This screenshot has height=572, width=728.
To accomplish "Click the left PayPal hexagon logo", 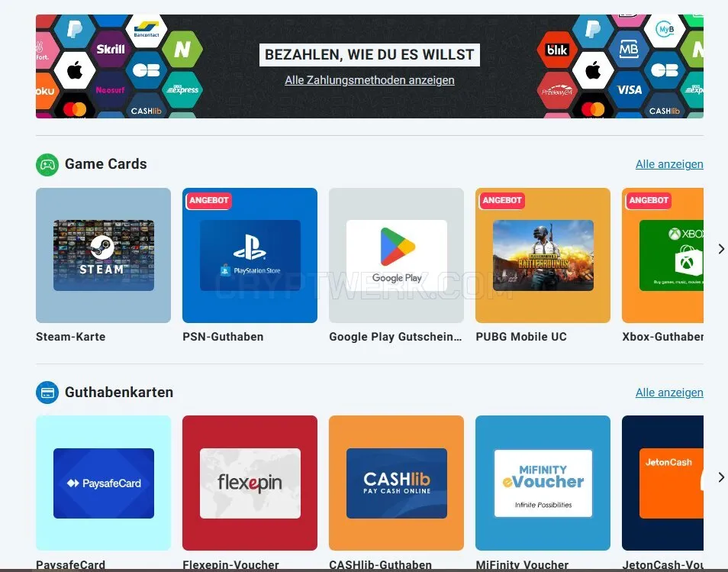I will pos(75,30).
